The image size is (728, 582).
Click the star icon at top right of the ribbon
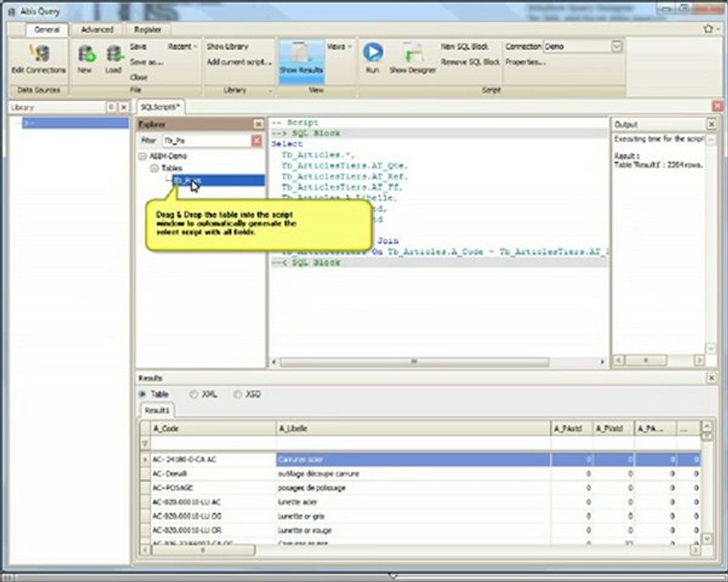pos(708,29)
